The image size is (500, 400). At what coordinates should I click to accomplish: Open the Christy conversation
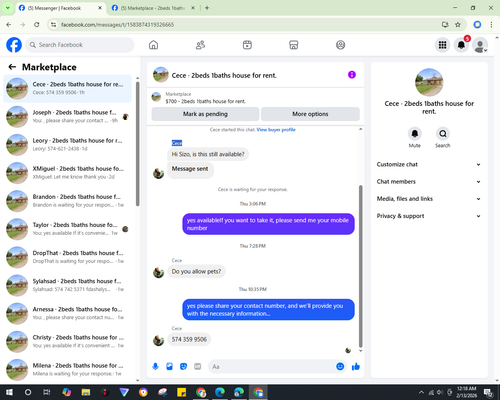(67, 342)
